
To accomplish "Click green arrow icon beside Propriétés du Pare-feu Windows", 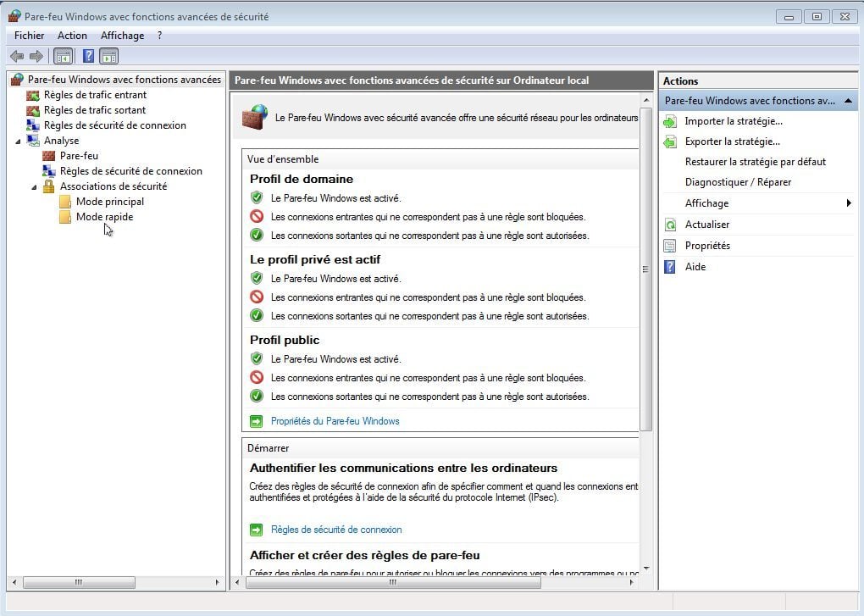I will [256, 421].
